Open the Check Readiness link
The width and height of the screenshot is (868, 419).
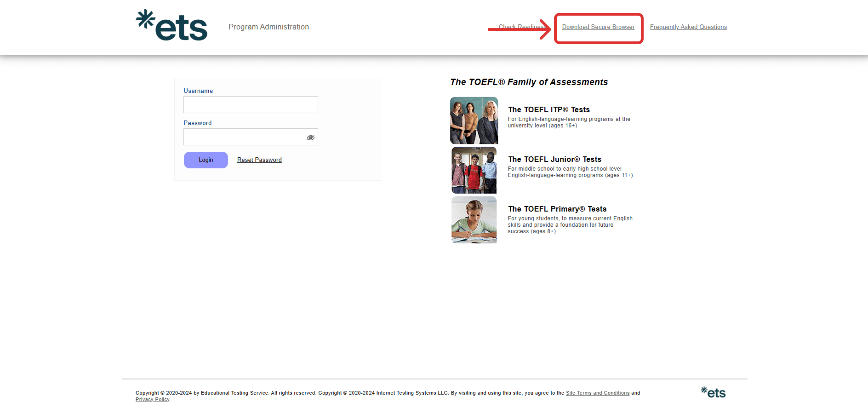pyautogui.click(x=520, y=27)
